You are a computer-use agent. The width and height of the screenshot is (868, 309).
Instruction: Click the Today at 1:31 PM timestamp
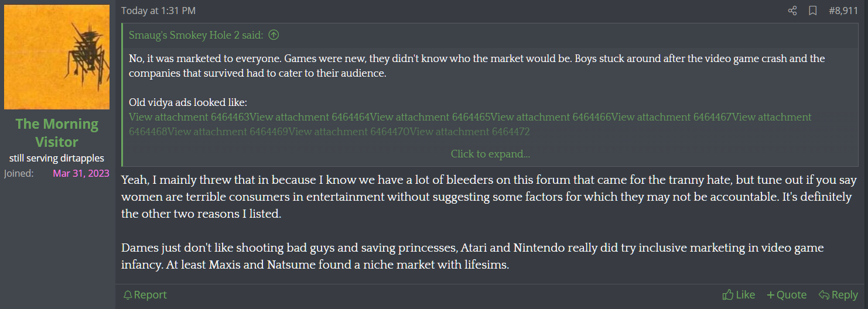pos(158,11)
